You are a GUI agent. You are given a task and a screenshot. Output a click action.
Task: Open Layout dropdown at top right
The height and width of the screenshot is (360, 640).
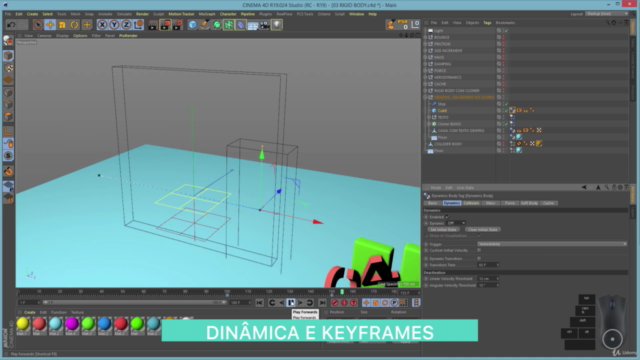pyautogui.click(x=607, y=14)
